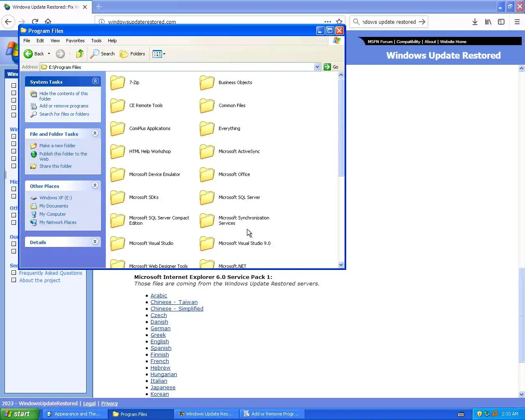Open Firefox hamburger menu

tap(517, 22)
